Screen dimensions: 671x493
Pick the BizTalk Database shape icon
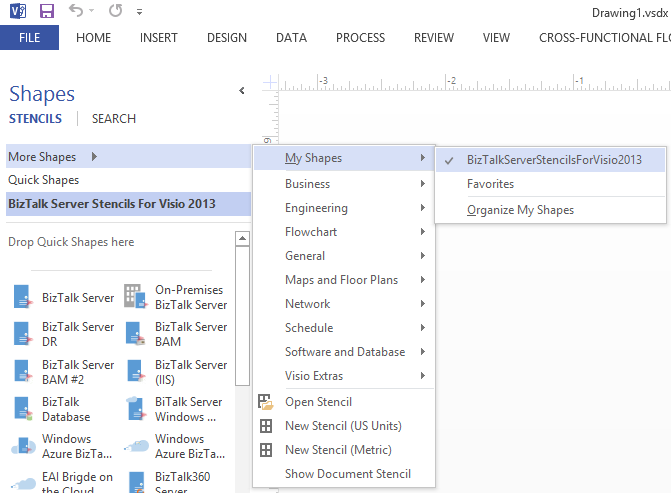(x=24, y=408)
